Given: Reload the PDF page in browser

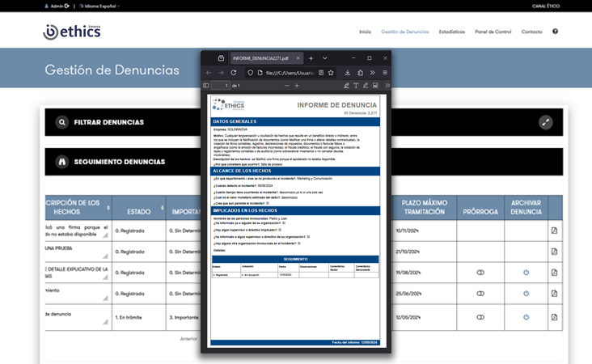Looking at the screenshot, I should 234,72.
